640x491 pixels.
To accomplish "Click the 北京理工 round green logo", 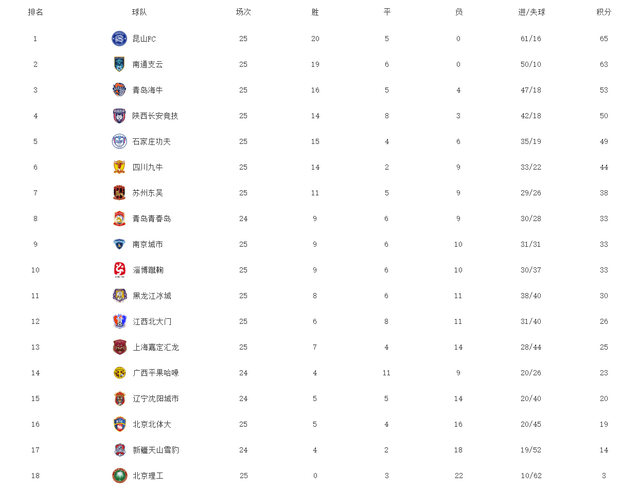I will (119, 475).
